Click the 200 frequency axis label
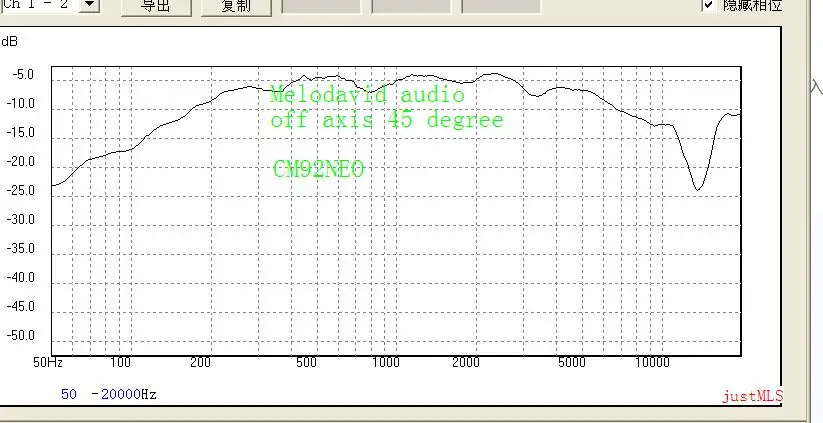This screenshot has width=823, height=423. pos(200,362)
